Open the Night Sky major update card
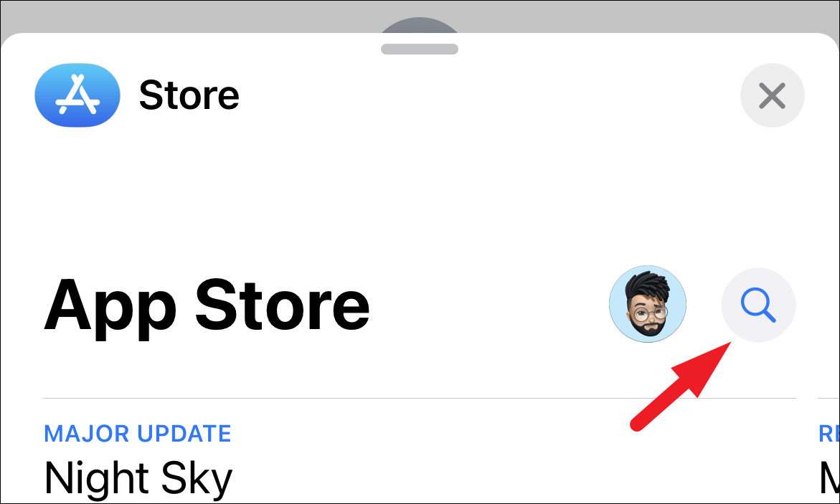 tap(420, 462)
